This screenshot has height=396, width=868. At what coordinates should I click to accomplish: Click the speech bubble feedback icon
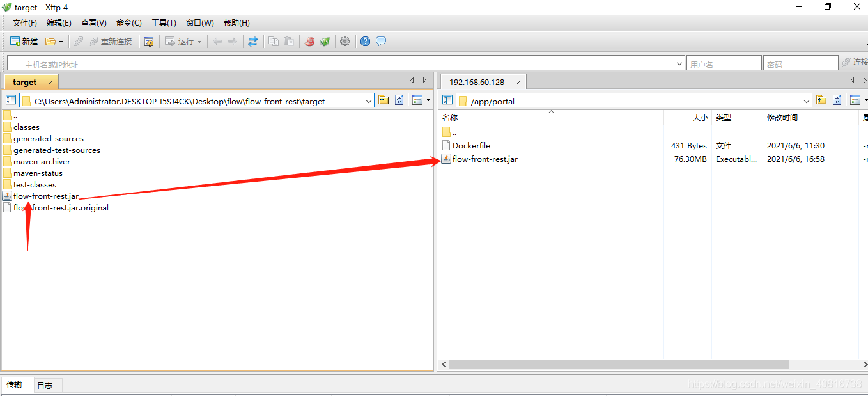click(381, 42)
